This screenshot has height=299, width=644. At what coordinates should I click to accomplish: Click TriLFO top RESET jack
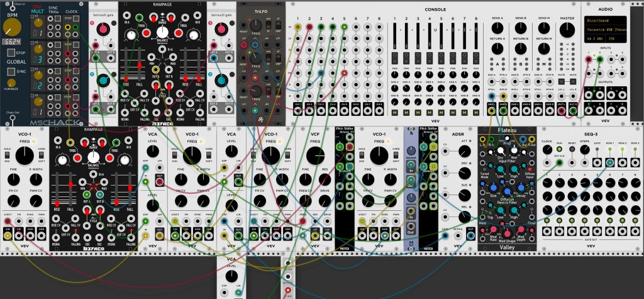click(244, 25)
